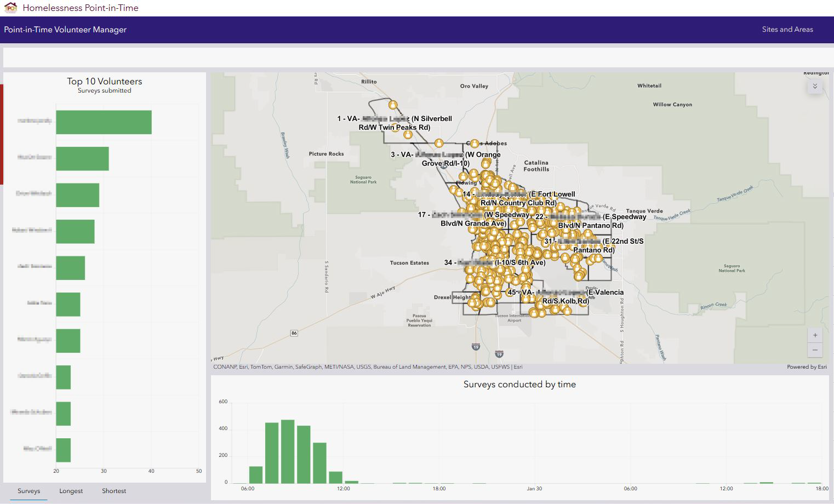
Task: Zoom in using the map plus button
Action: point(815,335)
